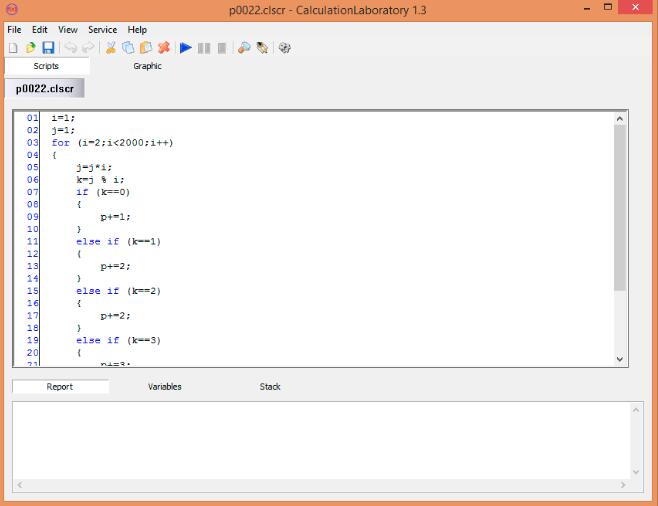Click the settings gear icon in the toolbar
This screenshot has width=658, height=506.
pyautogui.click(x=284, y=48)
